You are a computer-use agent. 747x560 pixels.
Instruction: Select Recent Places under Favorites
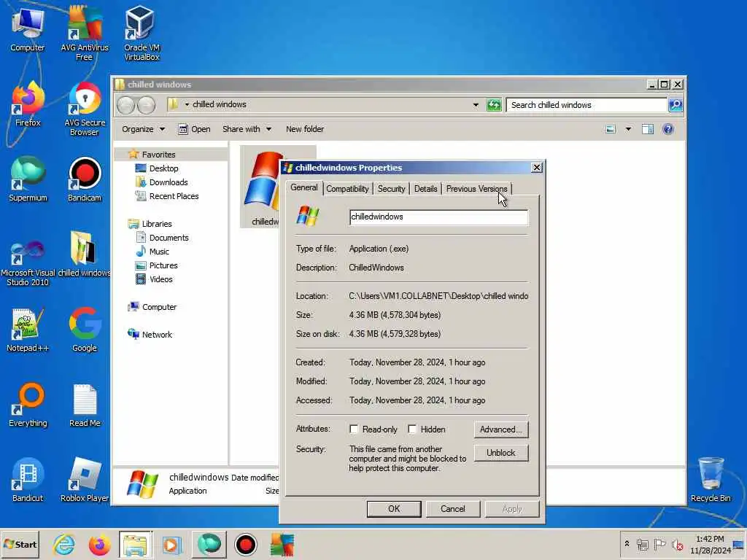pyautogui.click(x=167, y=196)
